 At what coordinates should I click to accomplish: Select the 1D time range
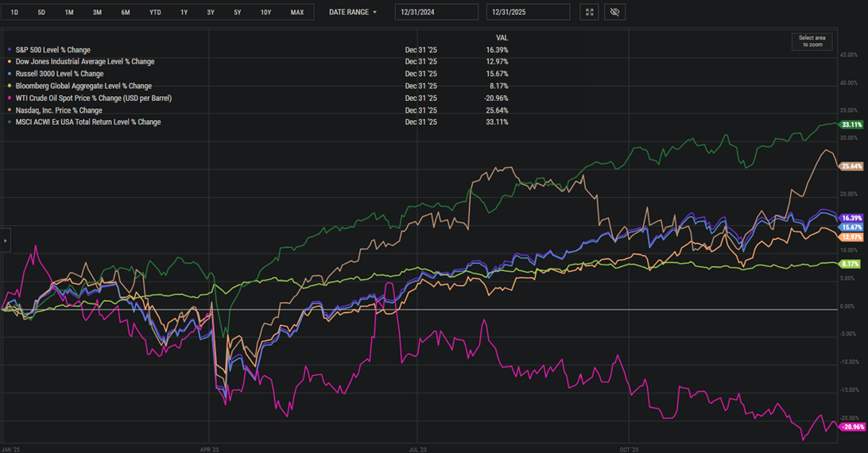(x=14, y=12)
